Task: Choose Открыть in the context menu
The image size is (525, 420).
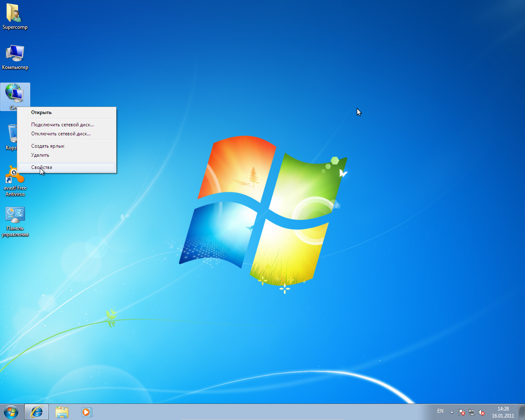Action: 67,112
